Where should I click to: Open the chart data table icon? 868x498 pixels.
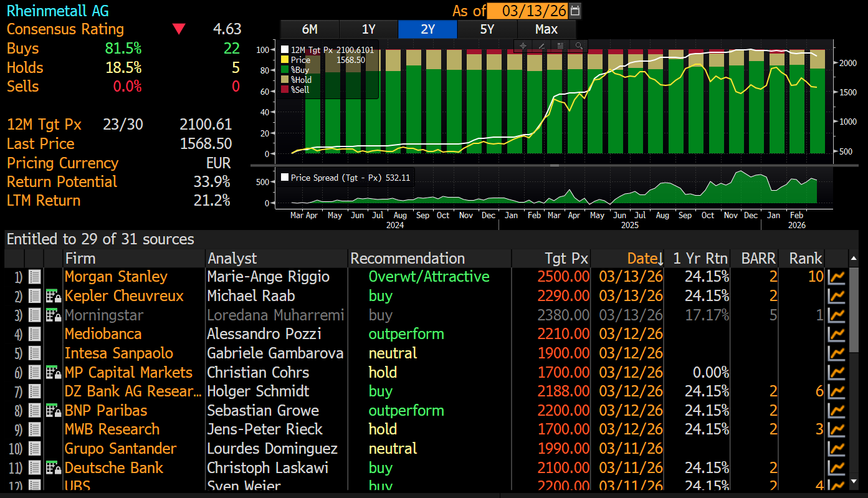560,45
